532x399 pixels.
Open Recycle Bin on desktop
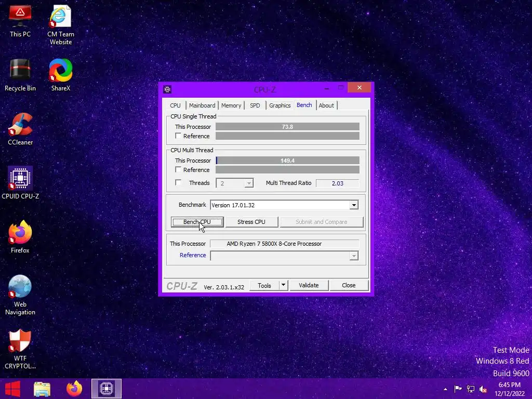pyautogui.click(x=20, y=75)
